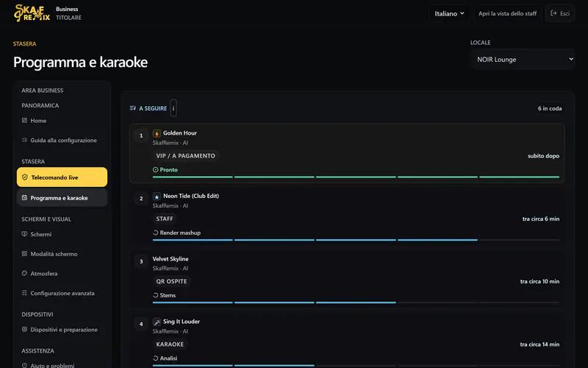Click the queue position 1 number
The width and height of the screenshot is (588, 368).
pos(141,135)
